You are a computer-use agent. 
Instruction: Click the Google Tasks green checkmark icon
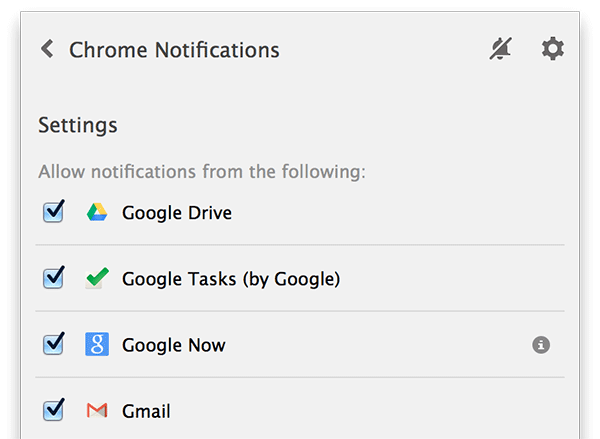(97, 278)
